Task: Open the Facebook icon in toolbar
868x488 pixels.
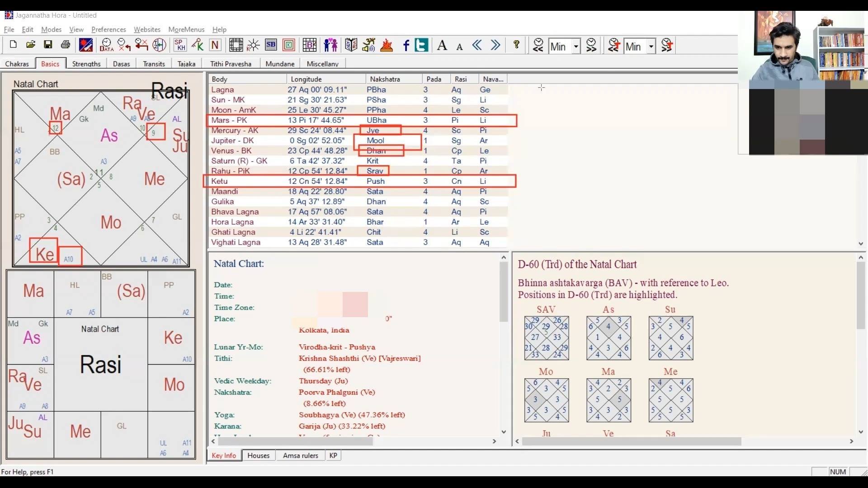Action: tap(406, 45)
